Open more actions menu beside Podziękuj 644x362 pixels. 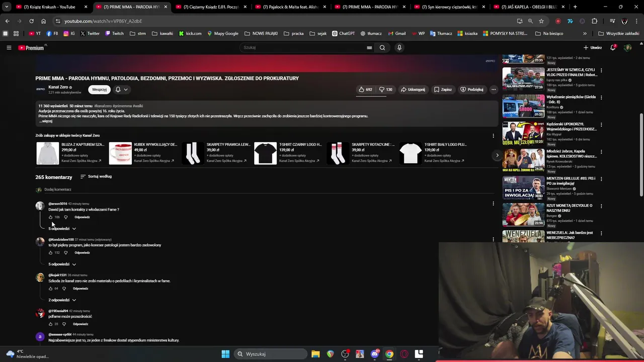(494, 89)
